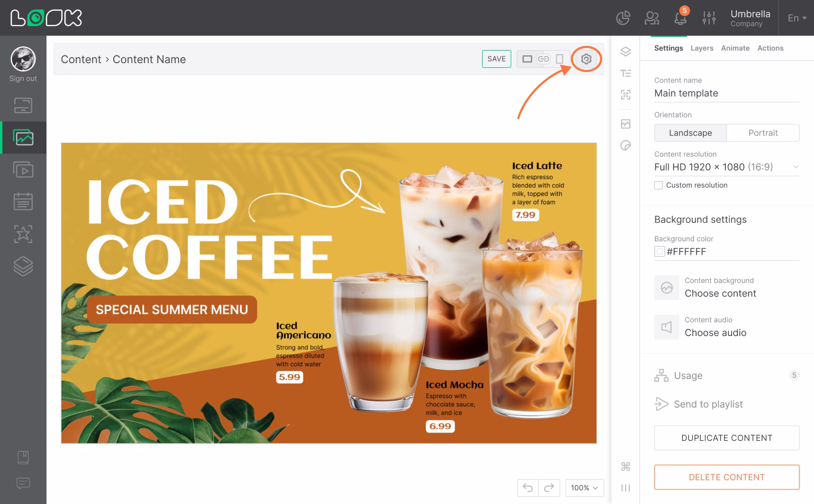The height and width of the screenshot is (504, 814).
Task: Open the users icon in header
Action: [652, 18]
